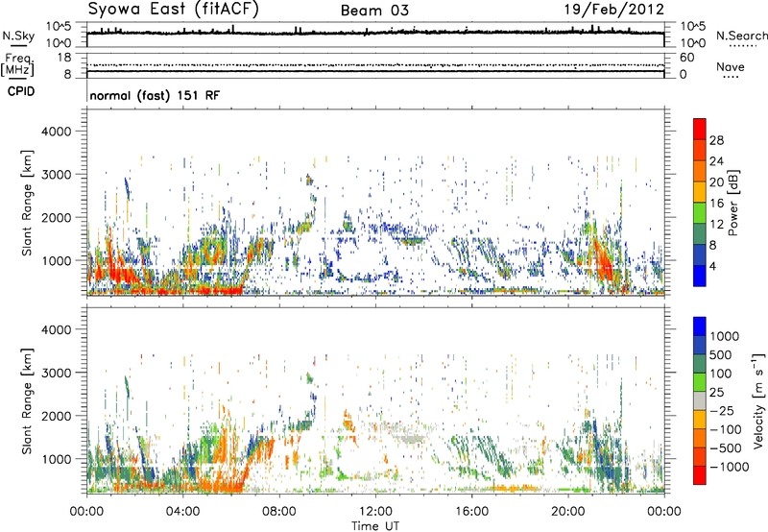Pick the gray -25 to 25 Velocity swatch
Screen dimensions: 768x532
click(x=700, y=400)
